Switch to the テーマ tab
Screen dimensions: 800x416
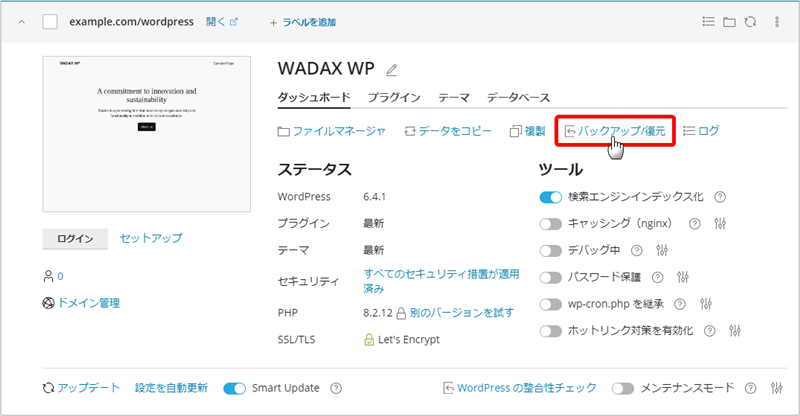pos(454,97)
